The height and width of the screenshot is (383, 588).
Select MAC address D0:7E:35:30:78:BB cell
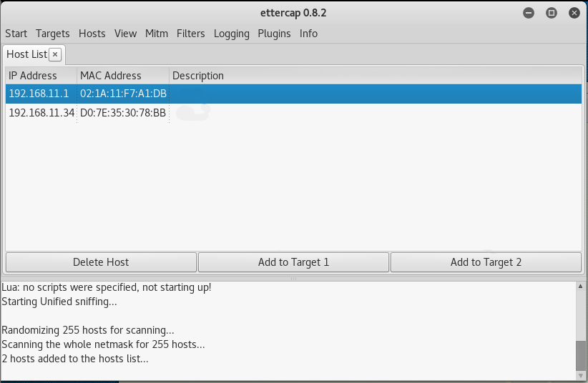[123, 113]
